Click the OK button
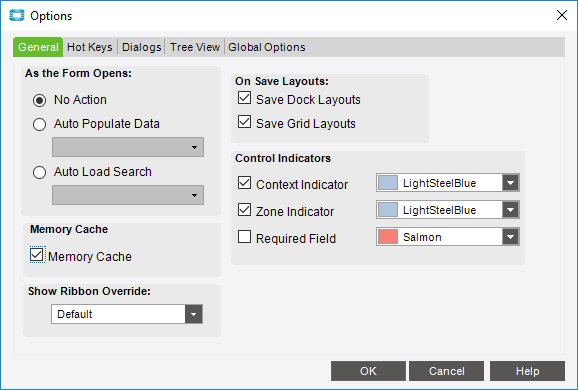578x390 pixels. pyautogui.click(x=368, y=371)
